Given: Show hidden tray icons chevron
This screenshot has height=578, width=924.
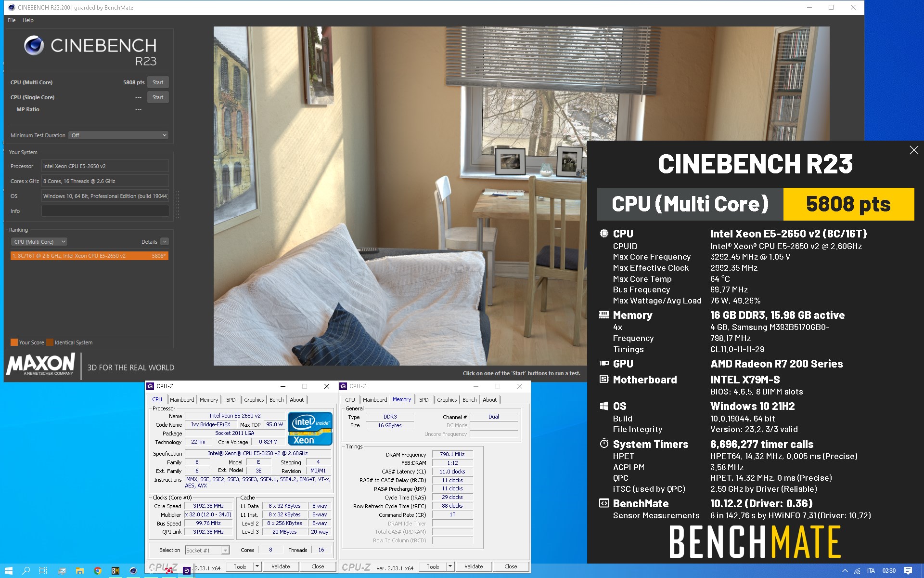Looking at the screenshot, I should click(845, 571).
